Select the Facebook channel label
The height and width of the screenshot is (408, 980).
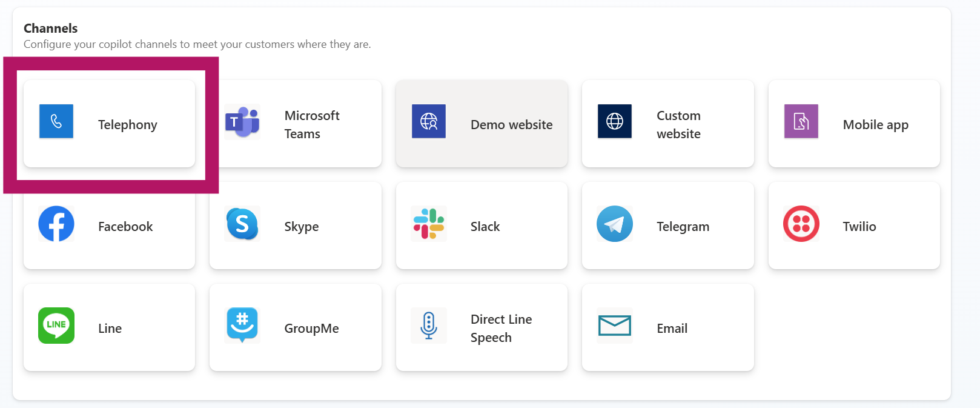click(125, 227)
